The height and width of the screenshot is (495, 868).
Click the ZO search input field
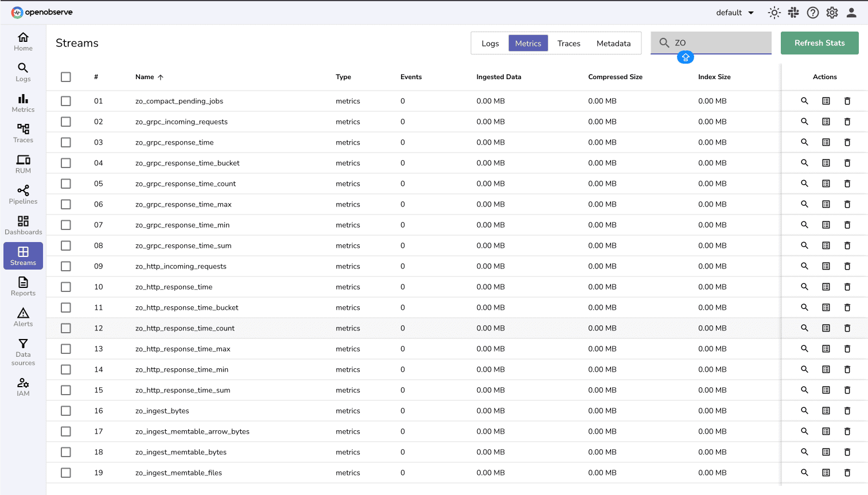pyautogui.click(x=711, y=42)
